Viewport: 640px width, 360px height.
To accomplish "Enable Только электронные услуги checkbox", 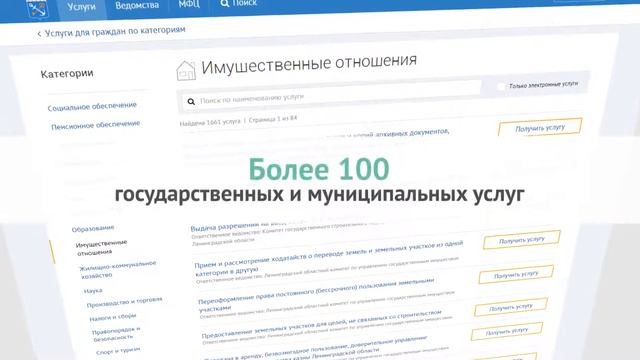I will click(x=501, y=87).
